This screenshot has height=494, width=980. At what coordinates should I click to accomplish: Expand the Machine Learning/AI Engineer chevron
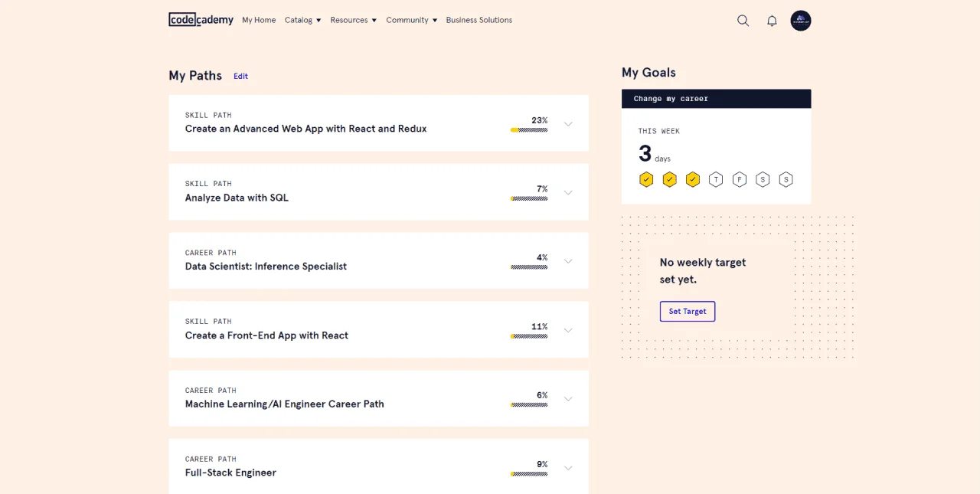coord(568,399)
